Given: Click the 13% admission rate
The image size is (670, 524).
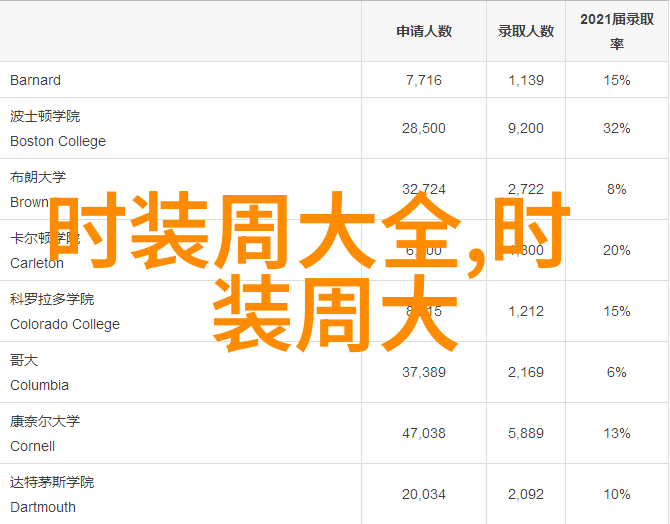Looking at the screenshot, I should click(617, 433).
